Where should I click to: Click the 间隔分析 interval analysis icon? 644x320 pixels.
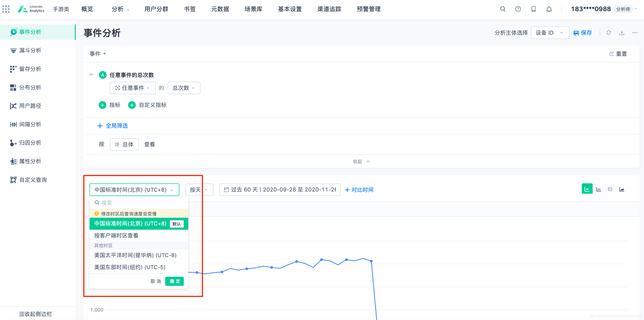click(x=11, y=124)
